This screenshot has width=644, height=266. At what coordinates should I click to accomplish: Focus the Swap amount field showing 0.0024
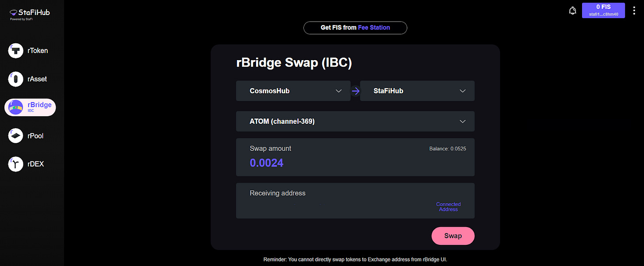(x=355, y=157)
